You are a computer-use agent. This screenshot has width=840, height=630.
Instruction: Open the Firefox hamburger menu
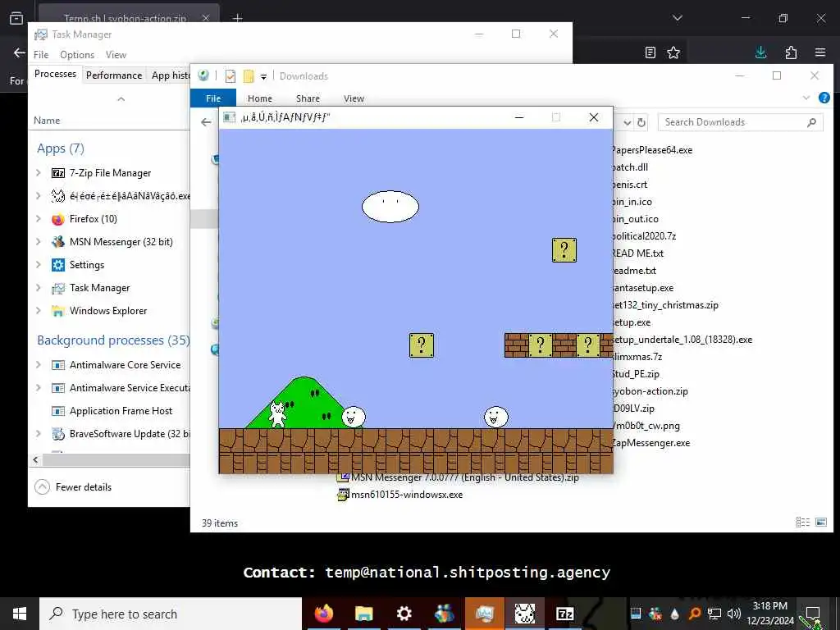click(x=820, y=52)
